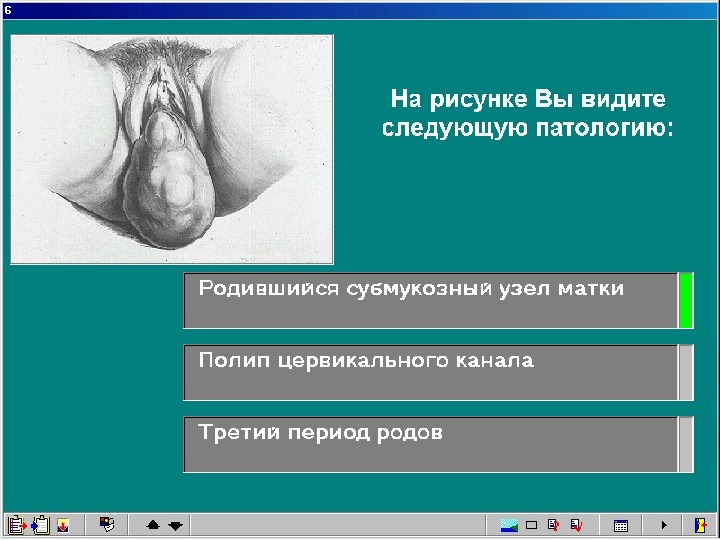Click the landscape picture icon in toolbar
This screenshot has width=720, height=540.
coord(509,525)
